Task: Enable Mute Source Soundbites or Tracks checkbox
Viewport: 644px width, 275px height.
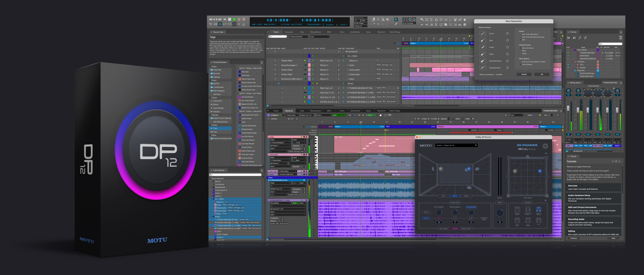Action: [521, 62]
